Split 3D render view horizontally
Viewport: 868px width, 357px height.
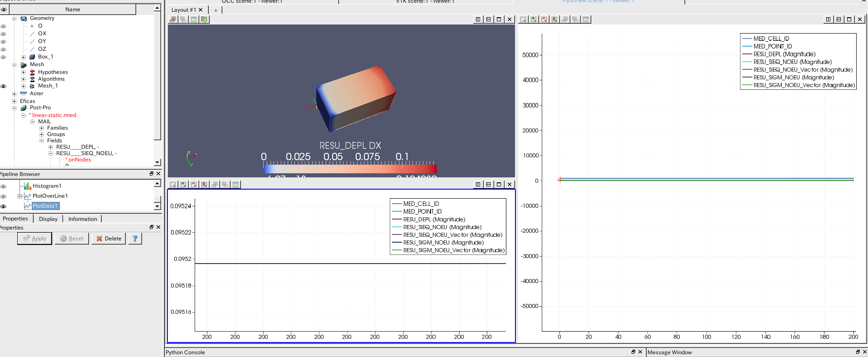[x=478, y=20]
